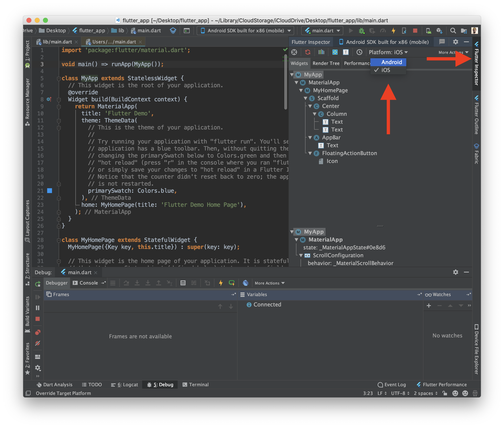Click the Rerun icon in Debug panel
504x428 pixels.
(x=38, y=284)
